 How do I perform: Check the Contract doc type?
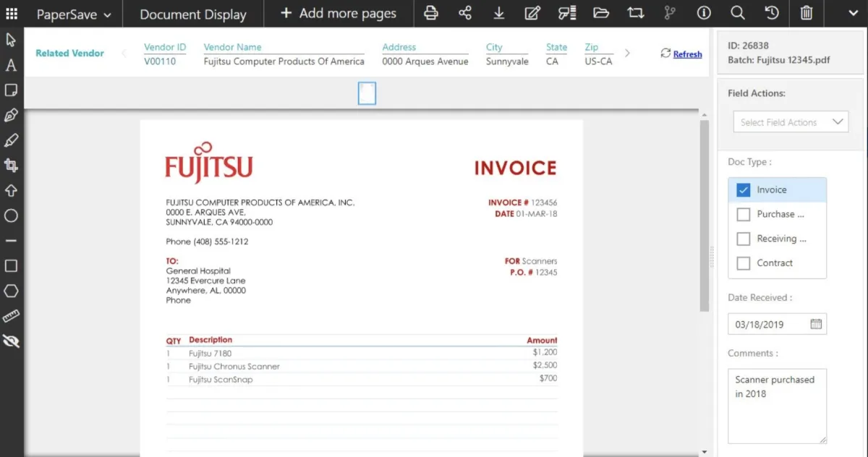coord(743,263)
